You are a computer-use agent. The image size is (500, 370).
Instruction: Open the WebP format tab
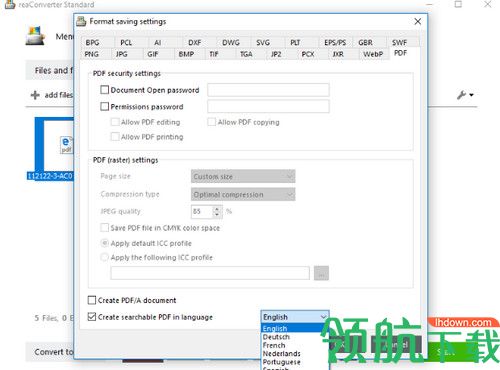[373, 54]
